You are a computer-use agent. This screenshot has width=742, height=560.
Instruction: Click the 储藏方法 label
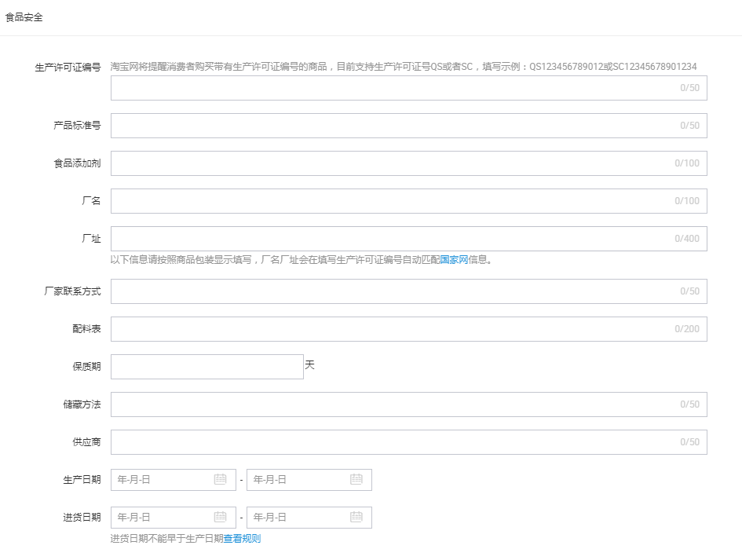click(82, 404)
